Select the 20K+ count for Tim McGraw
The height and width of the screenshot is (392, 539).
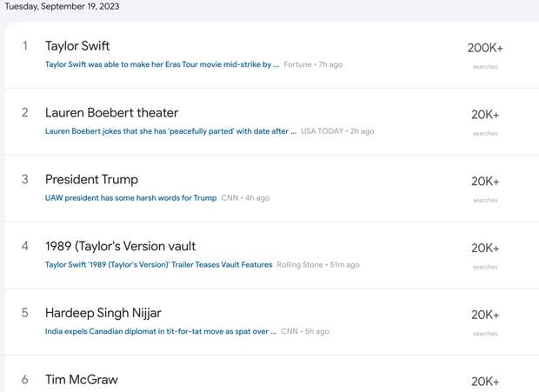(485, 382)
